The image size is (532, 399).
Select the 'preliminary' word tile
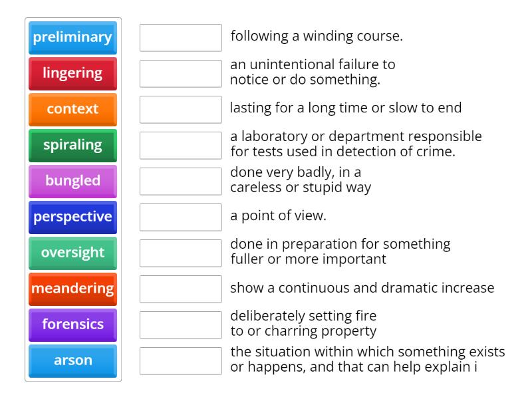72,37
